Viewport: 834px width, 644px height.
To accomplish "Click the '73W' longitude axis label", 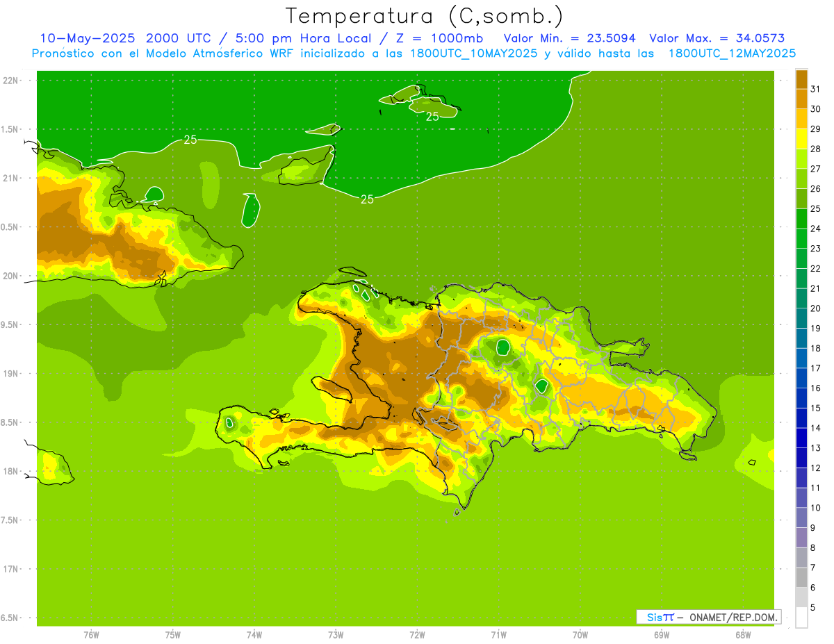I will (x=336, y=635).
